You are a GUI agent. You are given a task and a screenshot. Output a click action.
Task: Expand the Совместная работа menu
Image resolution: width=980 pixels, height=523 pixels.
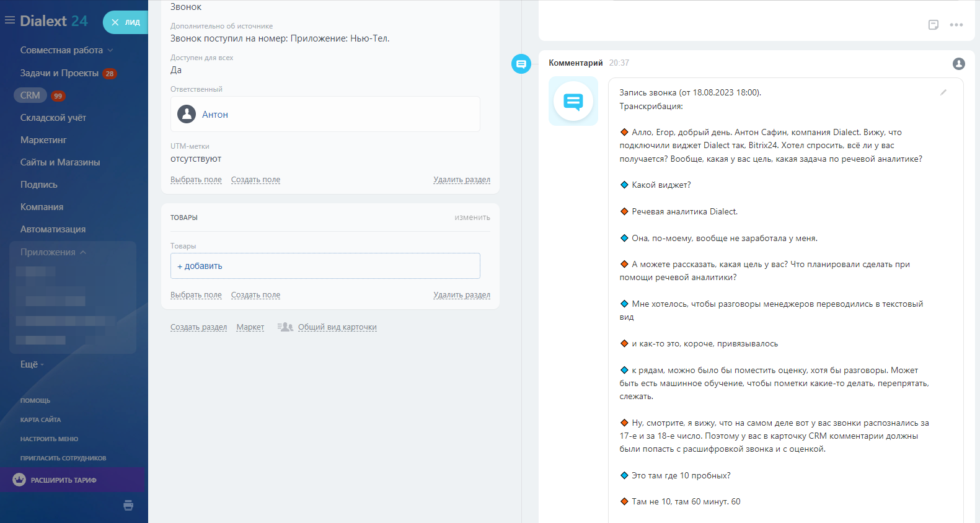pyautogui.click(x=67, y=50)
